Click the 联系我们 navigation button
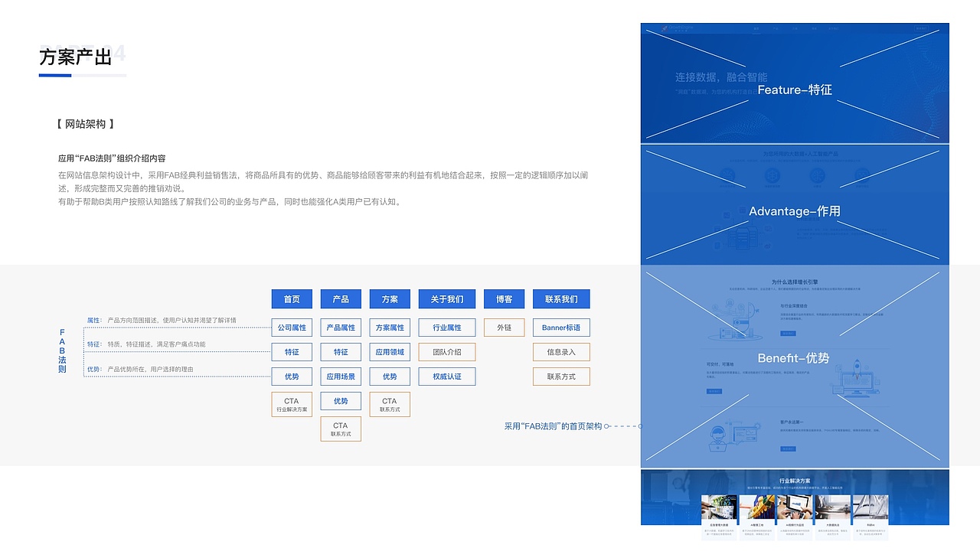Screen dimensions: 980x551 (x=562, y=299)
